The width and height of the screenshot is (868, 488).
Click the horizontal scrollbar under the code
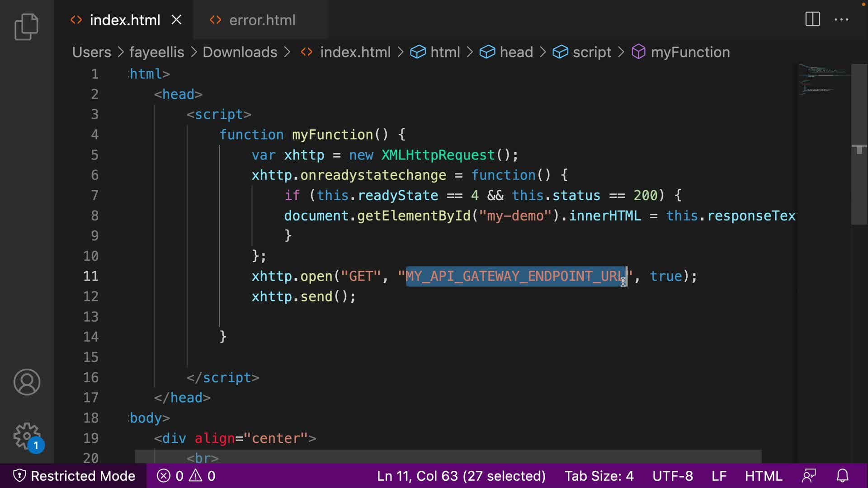pos(448,456)
